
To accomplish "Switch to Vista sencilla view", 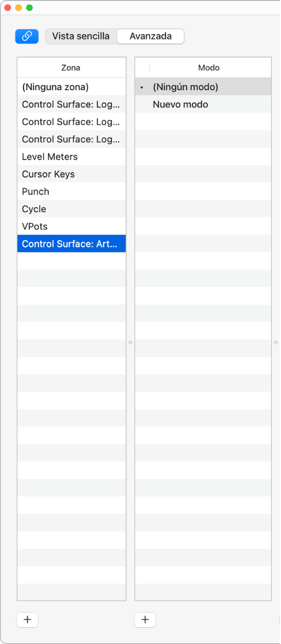I will [x=81, y=36].
